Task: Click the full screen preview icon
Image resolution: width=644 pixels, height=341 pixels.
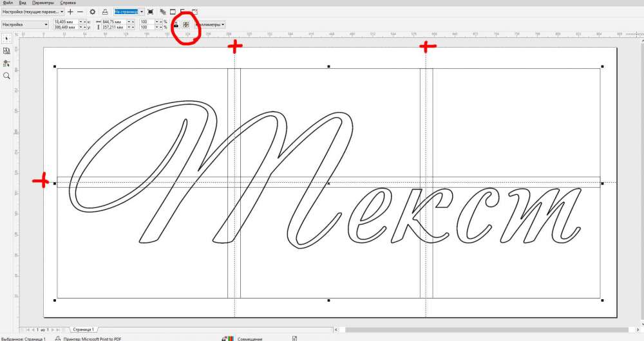Action: (150, 12)
